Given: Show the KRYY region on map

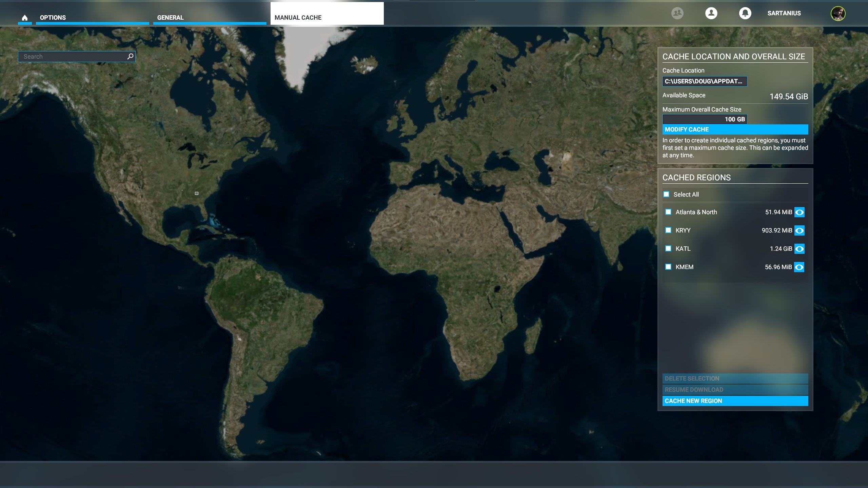Looking at the screenshot, I should (800, 230).
